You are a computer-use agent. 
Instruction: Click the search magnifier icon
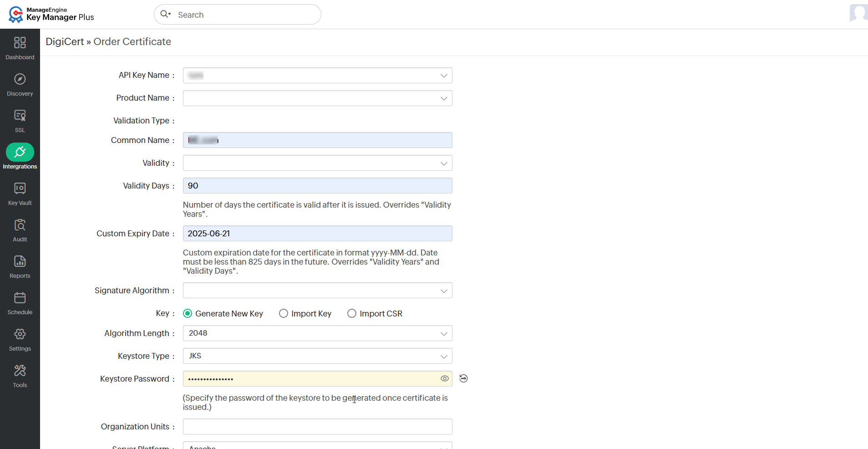[165, 14]
